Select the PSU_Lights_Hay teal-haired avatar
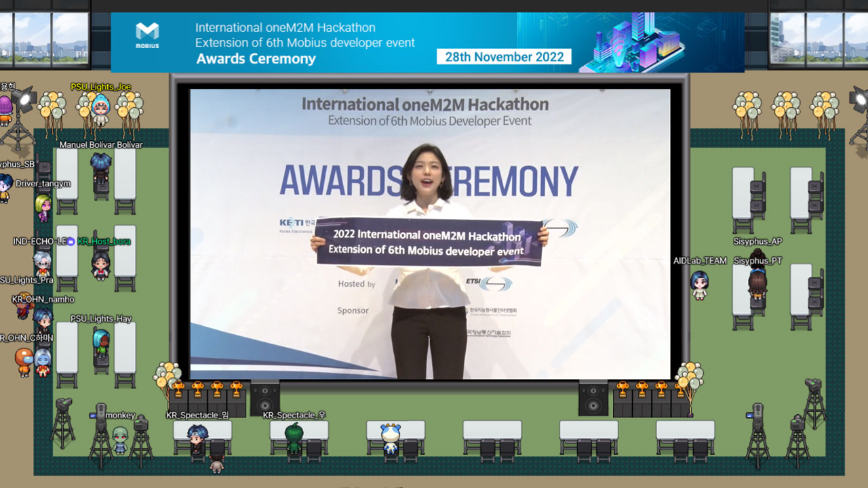 click(x=101, y=344)
